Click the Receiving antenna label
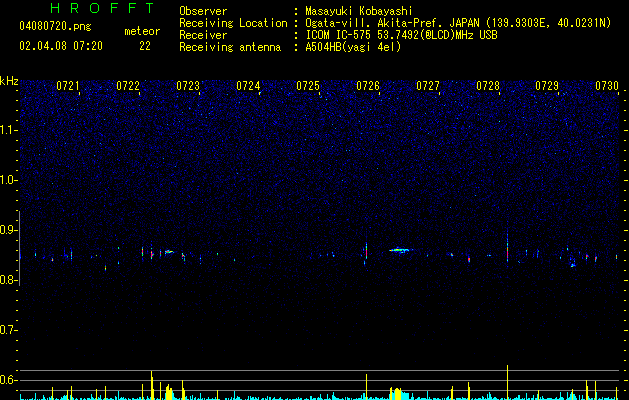 [x=230, y=47]
